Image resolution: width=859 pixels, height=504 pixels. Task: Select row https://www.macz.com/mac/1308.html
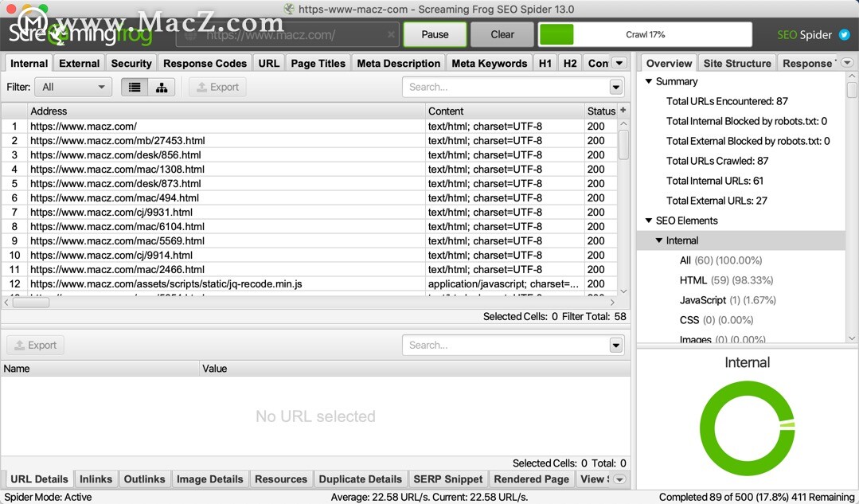pos(309,169)
